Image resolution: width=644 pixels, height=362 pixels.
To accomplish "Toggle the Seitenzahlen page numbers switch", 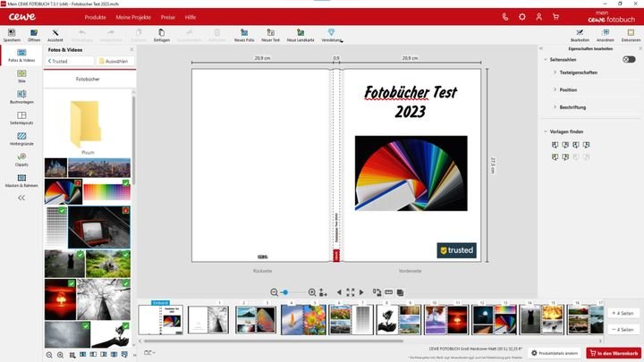I will (x=629, y=59).
